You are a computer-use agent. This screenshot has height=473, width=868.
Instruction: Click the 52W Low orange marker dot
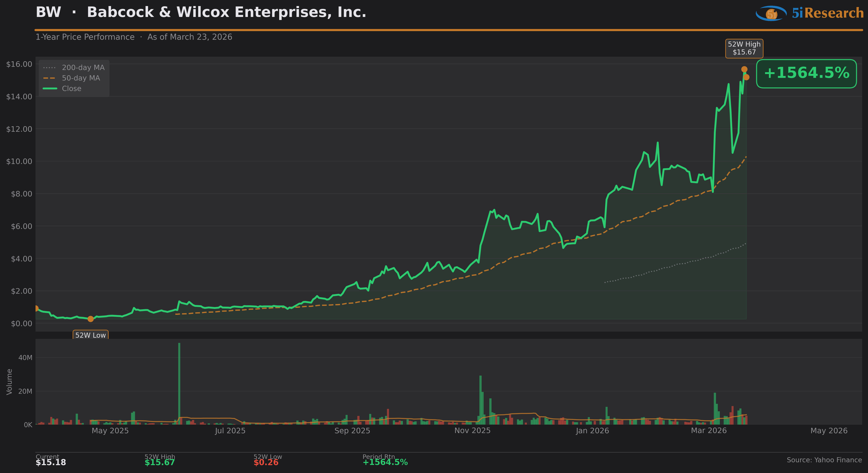pos(91,319)
